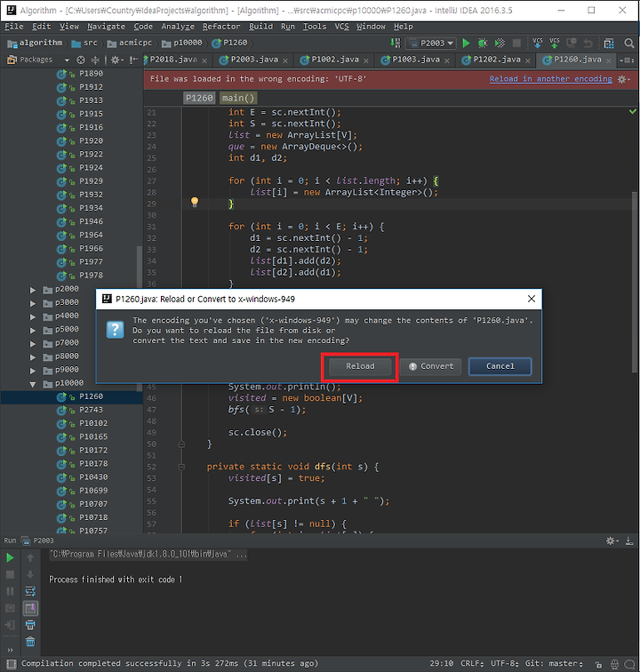Collapse all in Packages panel
The image size is (640, 672).
(x=95, y=60)
